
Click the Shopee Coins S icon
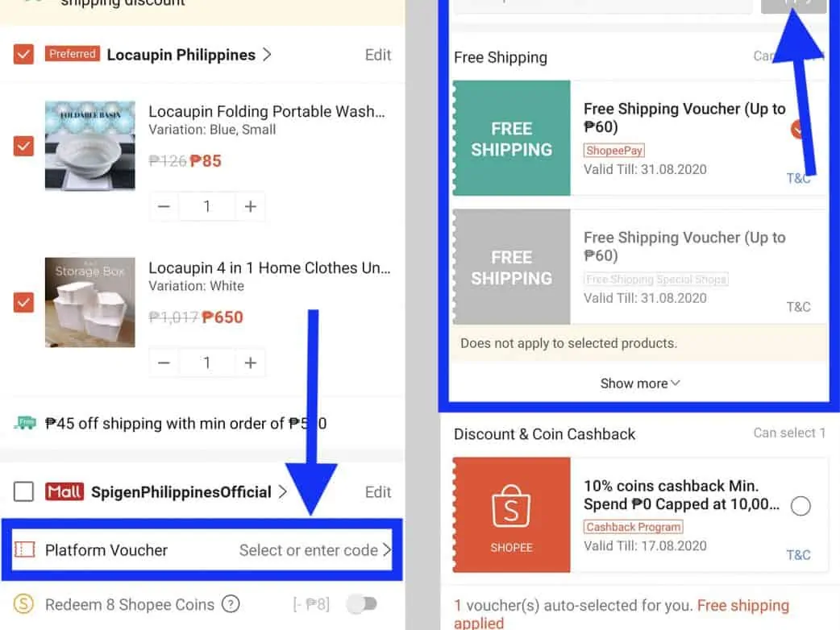(23, 603)
